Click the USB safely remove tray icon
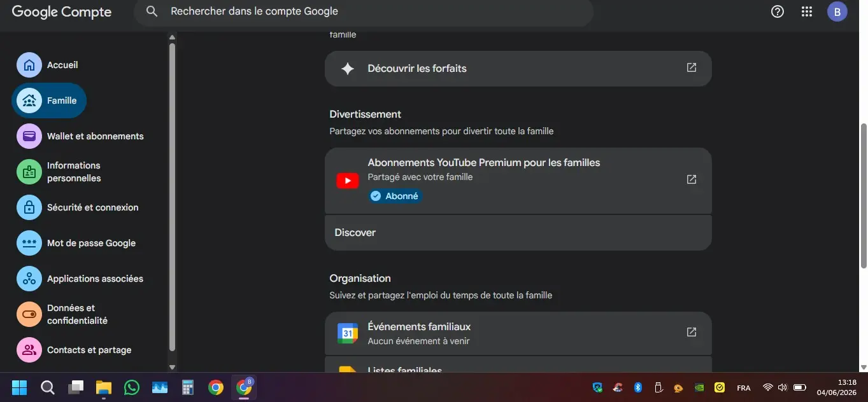The height and width of the screenshot is (402, 868). 659,387
